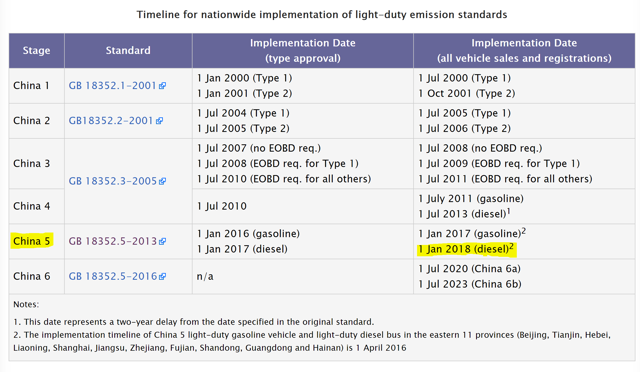
Task: Open the GB 18352.5-2013 standard link
Action: (112, 241)
